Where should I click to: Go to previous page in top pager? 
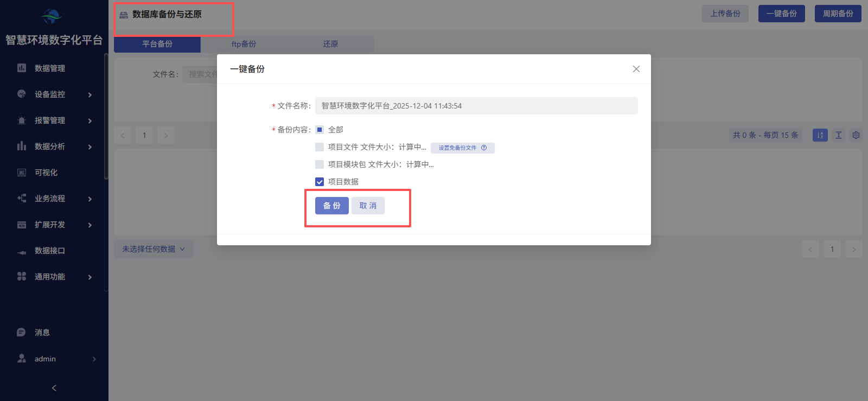tap(123, 135)
